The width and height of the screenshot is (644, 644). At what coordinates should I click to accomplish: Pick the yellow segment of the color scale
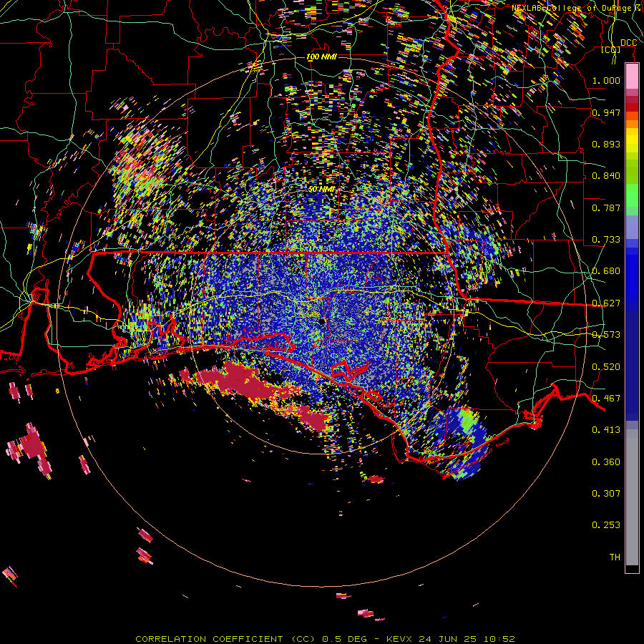[x=632, y=140]
